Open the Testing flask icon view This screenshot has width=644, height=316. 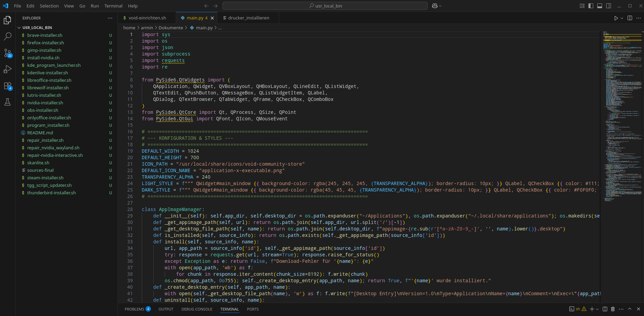7,102
